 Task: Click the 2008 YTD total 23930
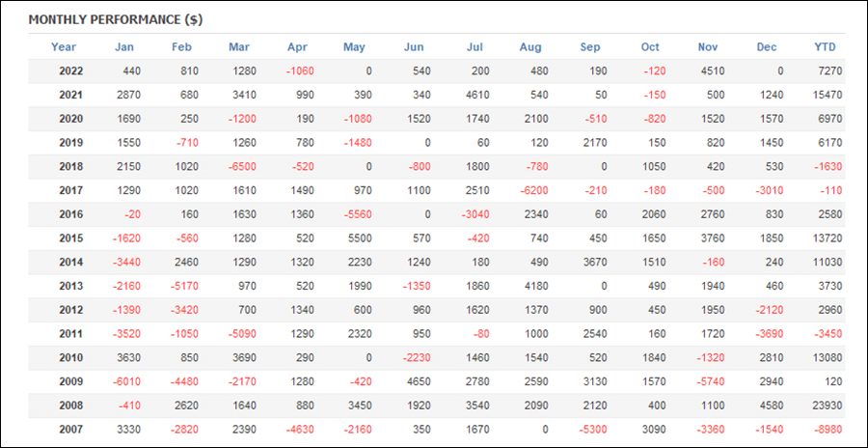pos(829,406)
